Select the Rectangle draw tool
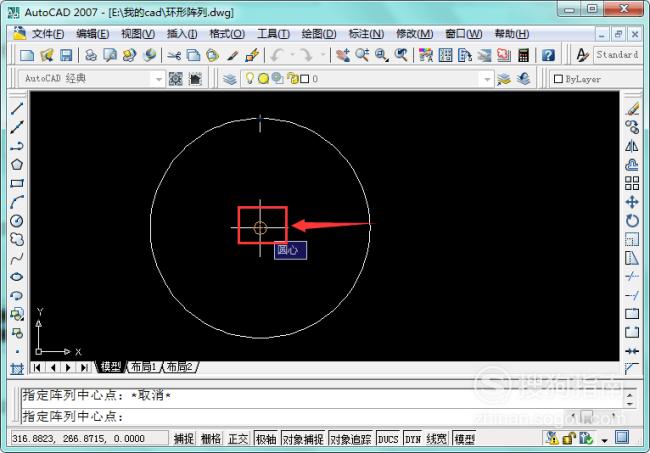The image size is (650, 453). point(17,183)
